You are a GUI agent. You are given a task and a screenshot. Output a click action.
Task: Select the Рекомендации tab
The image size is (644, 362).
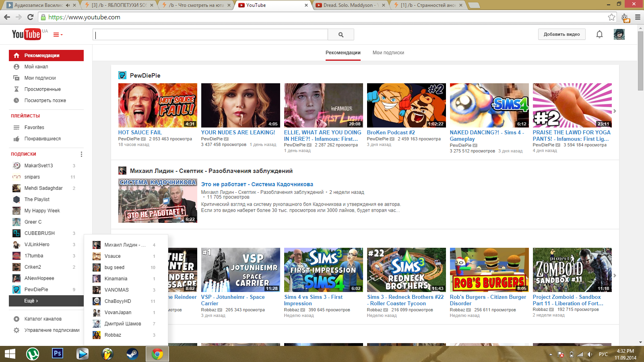pos(343,53)
